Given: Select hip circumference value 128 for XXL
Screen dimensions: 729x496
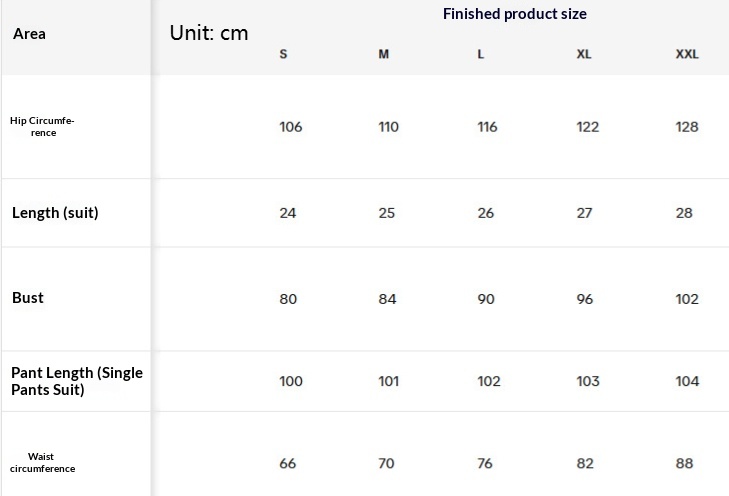Looking at the screenshot, I should tap(687, 127).
